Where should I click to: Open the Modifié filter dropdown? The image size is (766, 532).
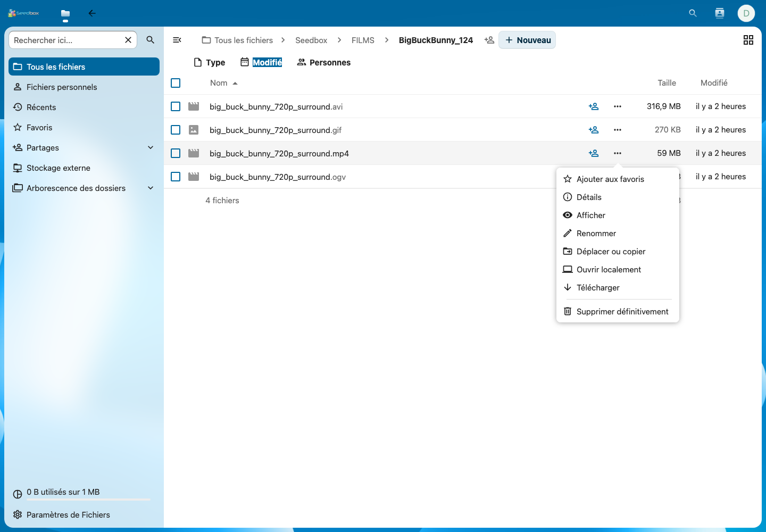[x=261, y=62]
